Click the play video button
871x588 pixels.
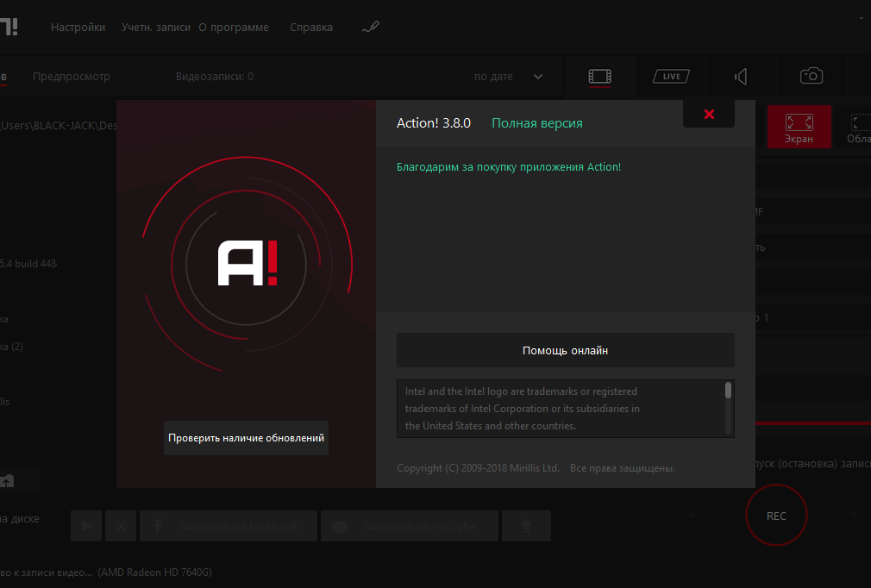pyautogui.click(x=86, y=526)
